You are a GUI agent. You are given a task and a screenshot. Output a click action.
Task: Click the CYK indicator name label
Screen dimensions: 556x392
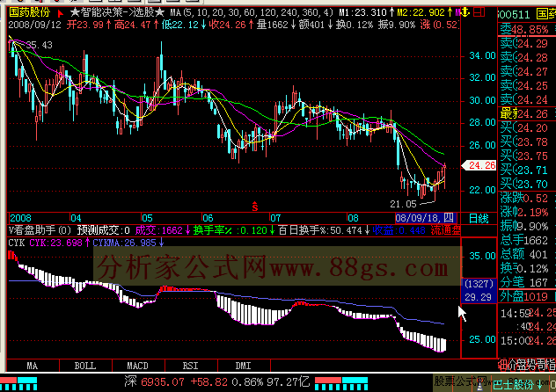coord(17,243)
